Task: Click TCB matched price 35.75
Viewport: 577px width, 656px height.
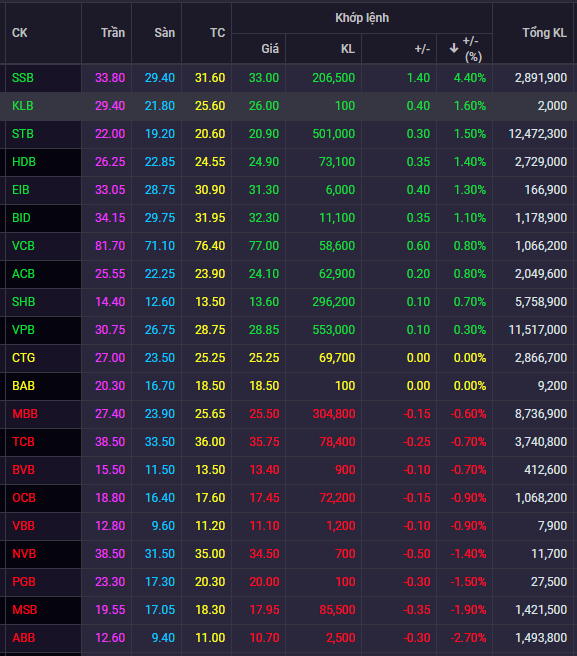Action: coord(264,442)
